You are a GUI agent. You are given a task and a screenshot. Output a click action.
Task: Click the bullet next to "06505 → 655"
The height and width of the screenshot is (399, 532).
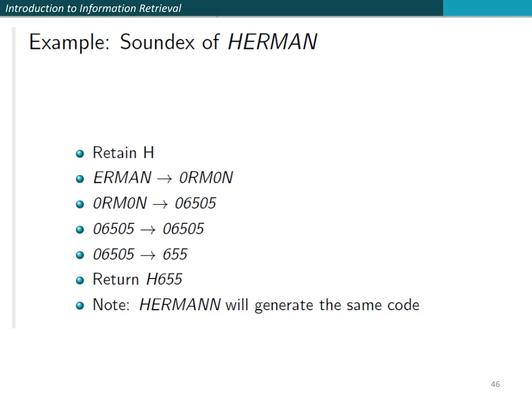click(x=79, y=255)
